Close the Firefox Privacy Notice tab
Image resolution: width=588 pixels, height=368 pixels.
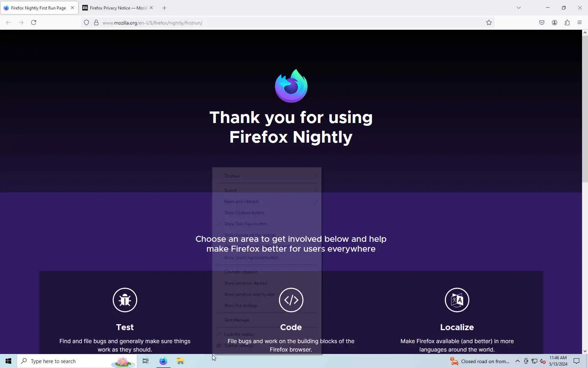click(151, 8)
